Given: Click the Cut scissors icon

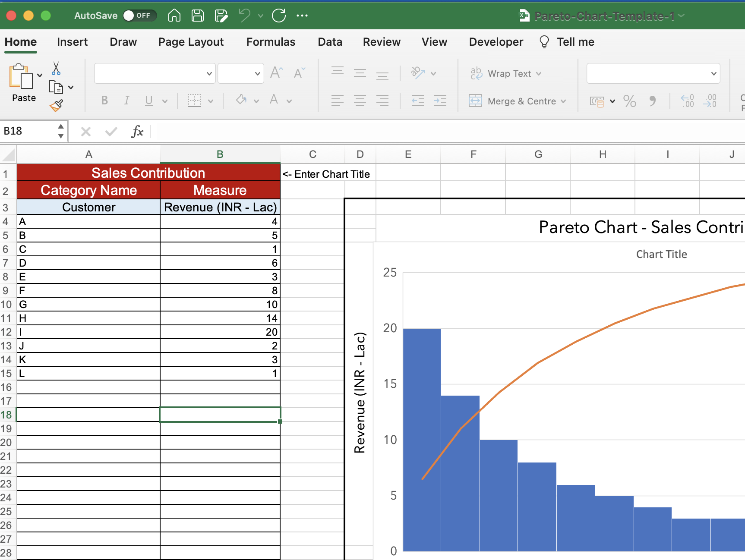Looking at the screenshot, I should 56,69.
